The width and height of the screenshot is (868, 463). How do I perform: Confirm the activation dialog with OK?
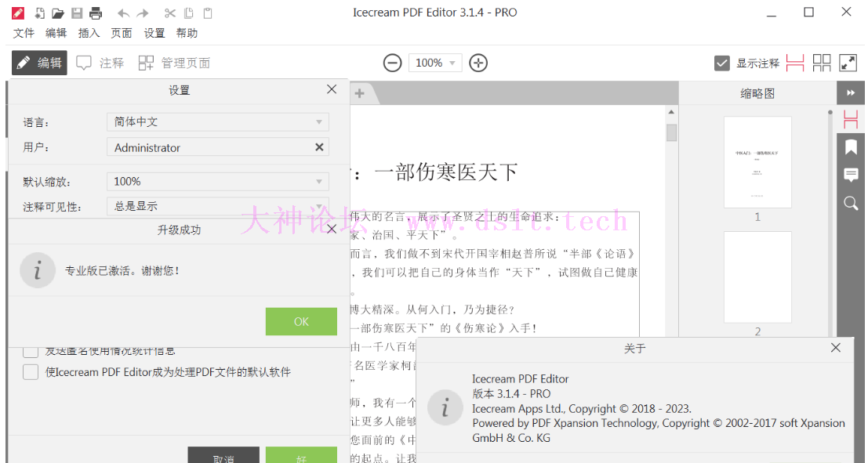pyautogui.click(x=301, y=321)
